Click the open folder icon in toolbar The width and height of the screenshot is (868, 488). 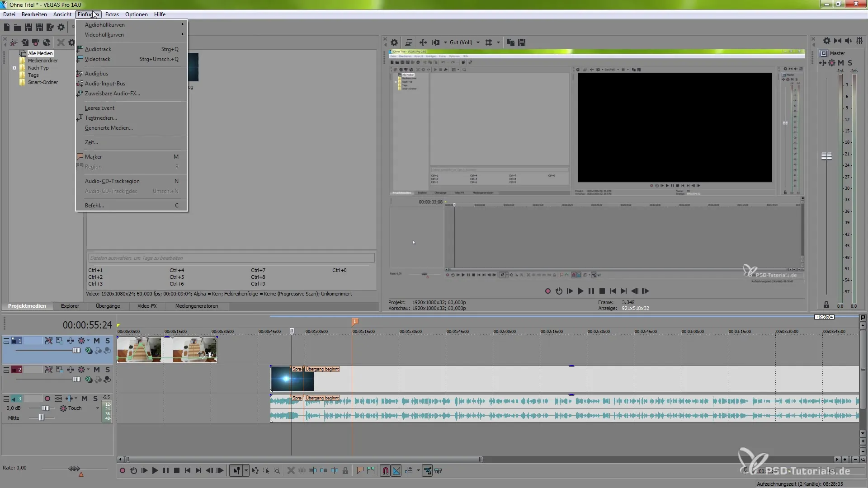tap(18, 28)
